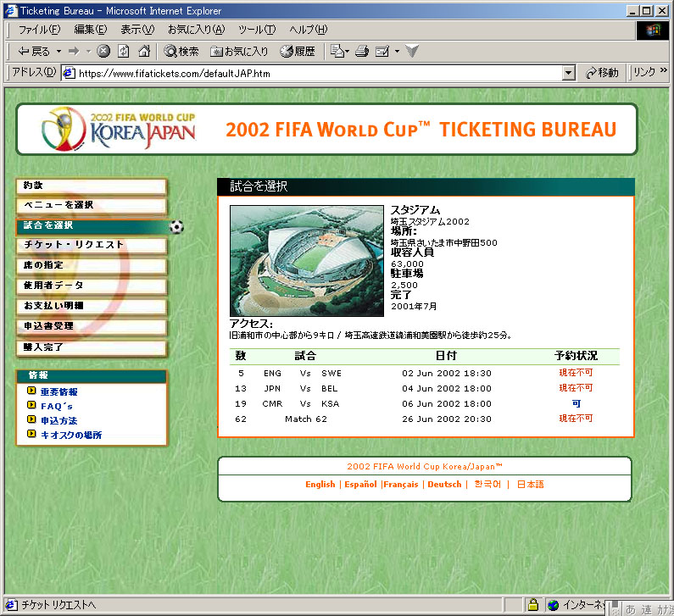Open the FAQ's link
Screen dimensions: 674x616
57,407
